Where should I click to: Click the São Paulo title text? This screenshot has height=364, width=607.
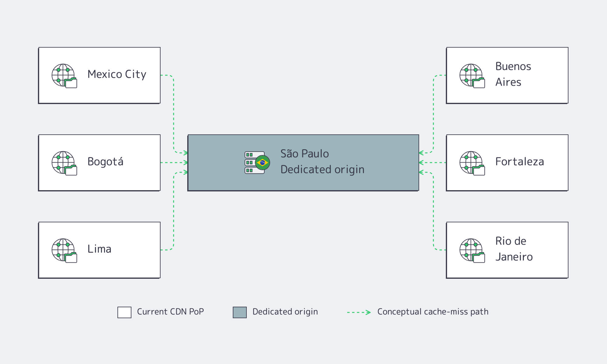[304, 154]
